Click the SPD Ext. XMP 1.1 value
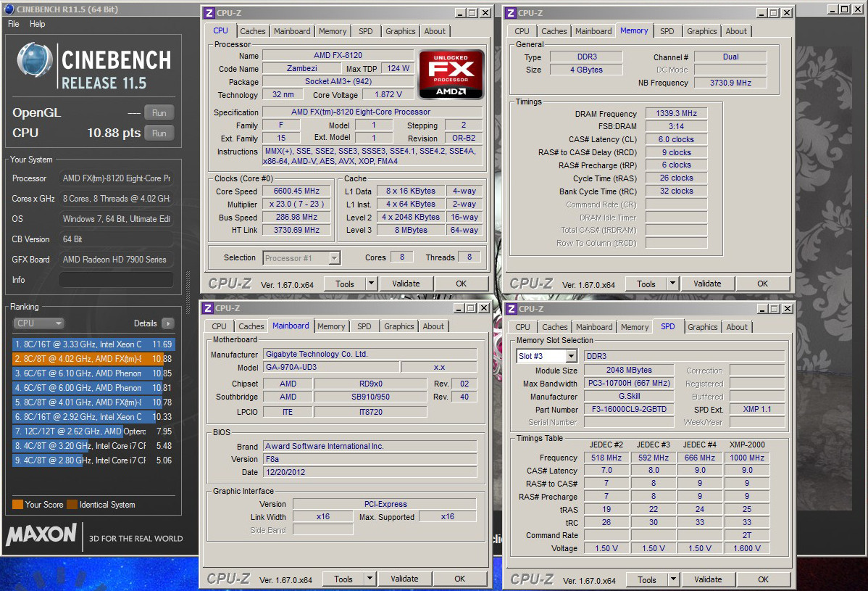This screenshot has height=591, width=868. coord(756,409)
